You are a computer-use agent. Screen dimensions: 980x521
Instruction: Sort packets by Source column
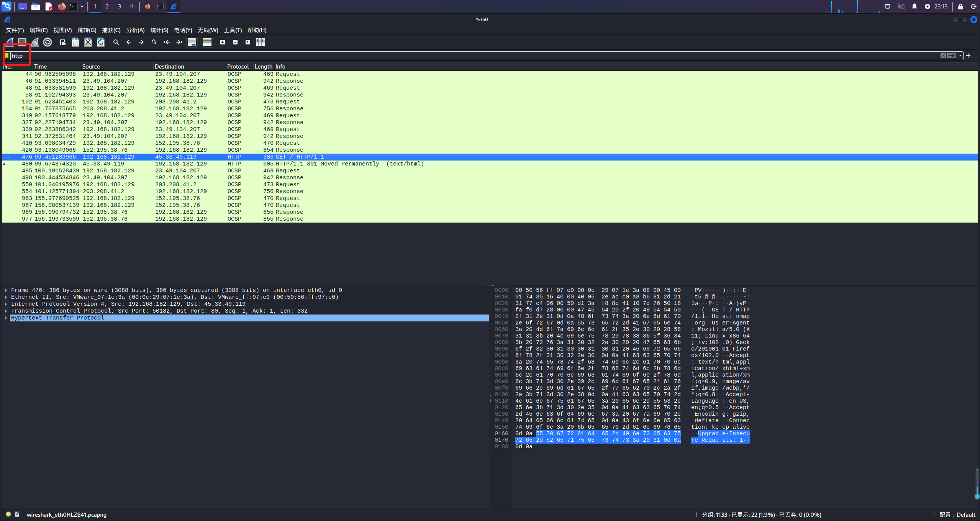tap(117, 67)
